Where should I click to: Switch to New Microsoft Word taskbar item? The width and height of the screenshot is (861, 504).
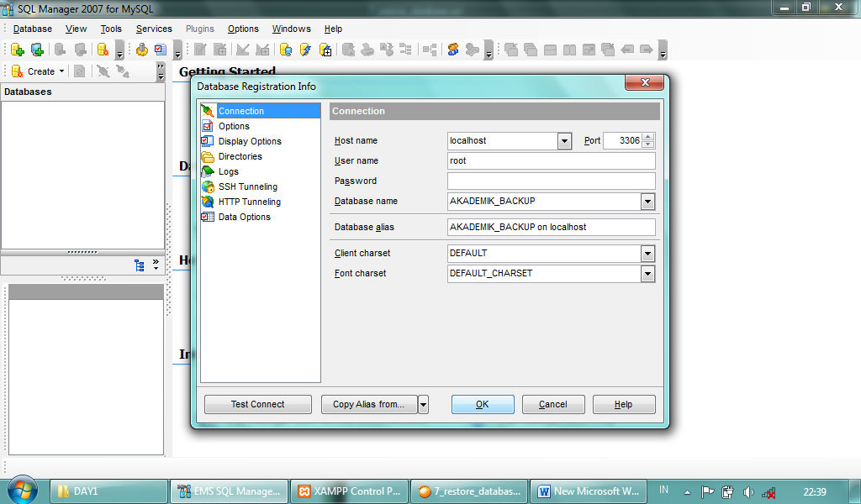(x=589, y=491)
